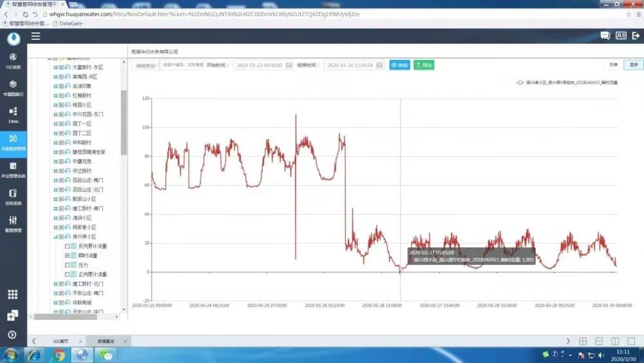The image size is (644, 363).
Task: Open the 专题图展示 layers icon
Action: 13,87
